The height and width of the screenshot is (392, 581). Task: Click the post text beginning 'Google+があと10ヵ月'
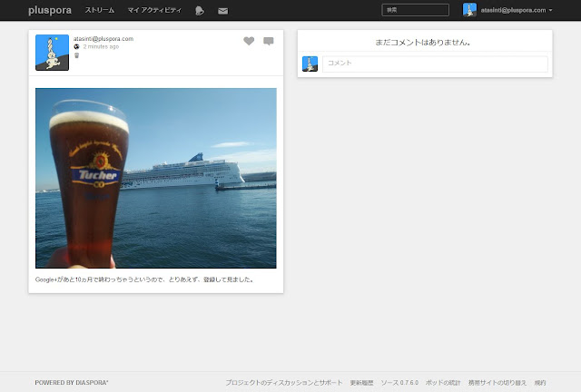[x=144, y=279]
